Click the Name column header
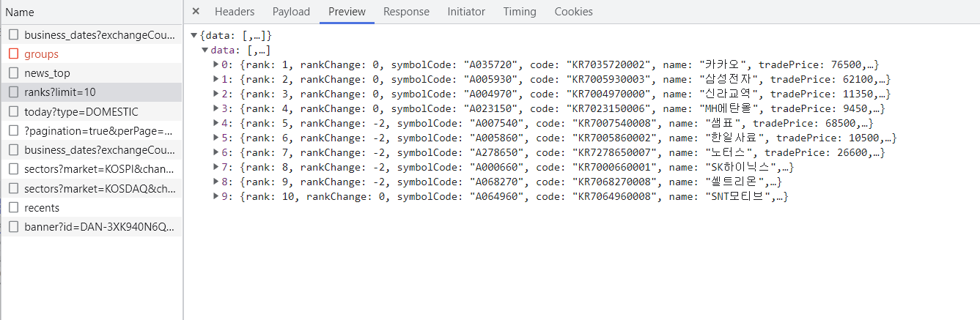Image resolution: width=980 pixels, height=320 pixels. (x=20, y=12)
